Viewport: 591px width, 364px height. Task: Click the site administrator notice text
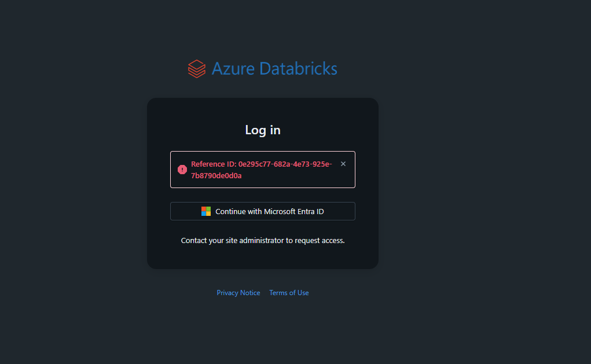pyautogui.click(x=262, y=240)
